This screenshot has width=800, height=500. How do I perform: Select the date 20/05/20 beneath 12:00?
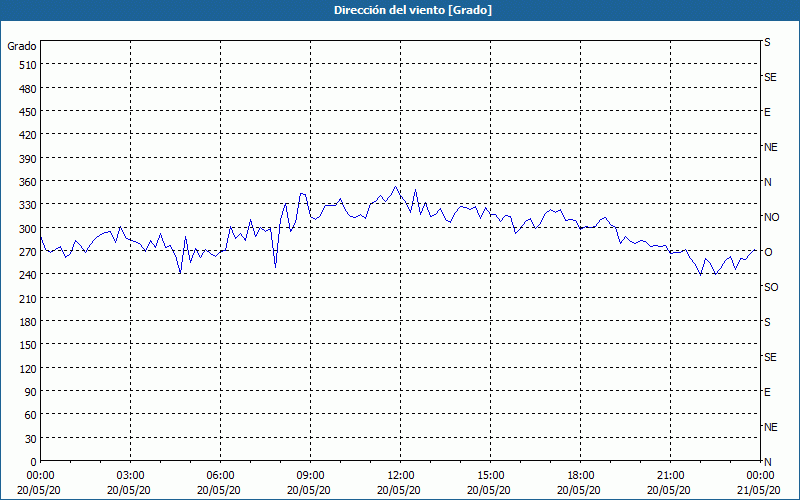pos(399,490)
